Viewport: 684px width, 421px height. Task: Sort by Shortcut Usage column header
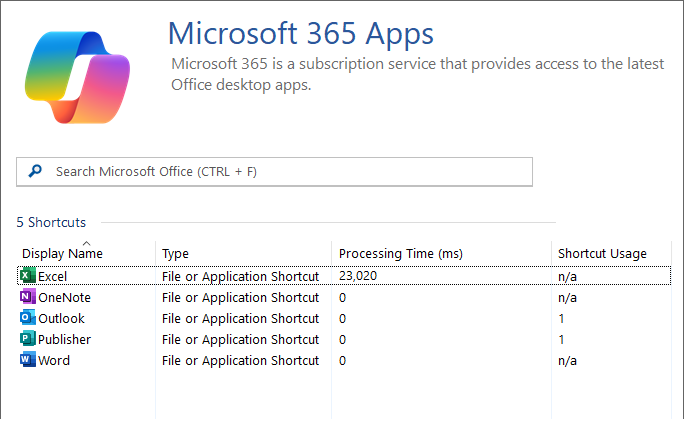pos(602,254)
